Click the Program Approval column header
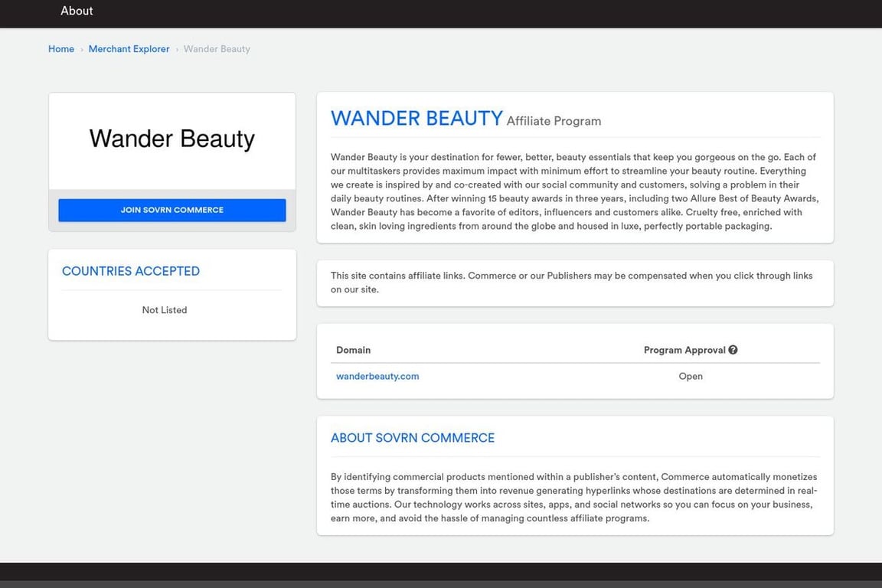The width and height of the screenshot is (882, 588). point(684,350)
